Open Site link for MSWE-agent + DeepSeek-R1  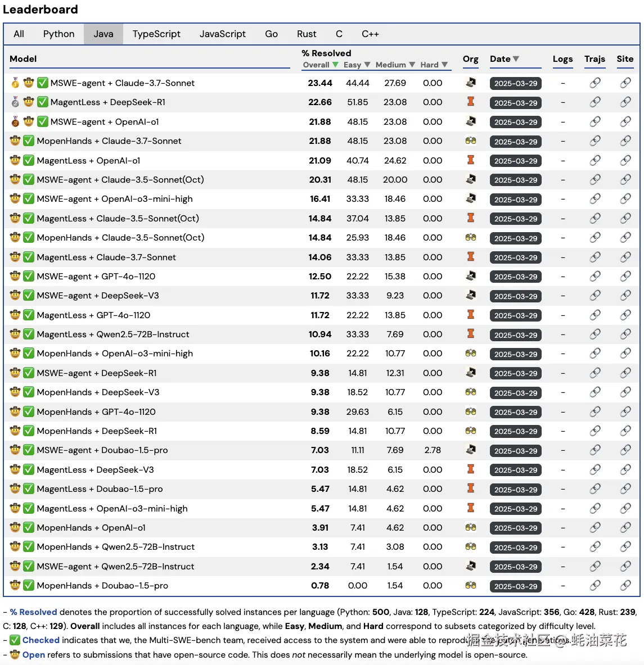click(625, 373)
